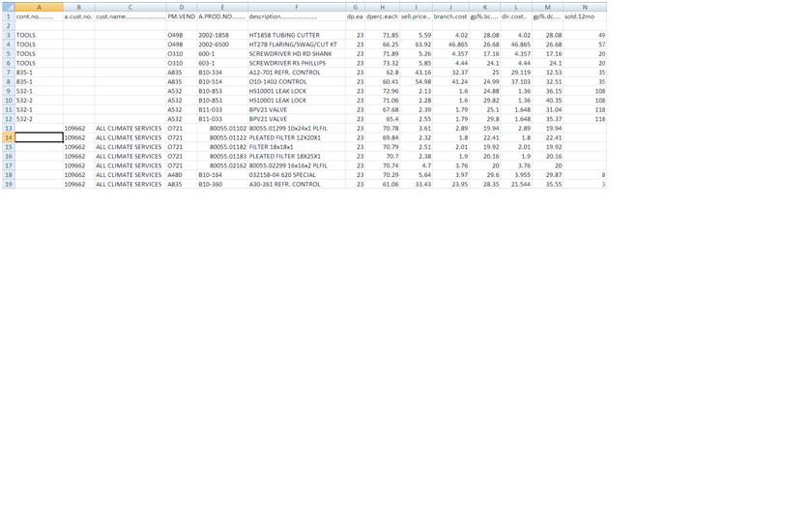This screenshot has height=508, width=812.
Task: Click the 'PM.VEND' header cell
Action: 180,17
